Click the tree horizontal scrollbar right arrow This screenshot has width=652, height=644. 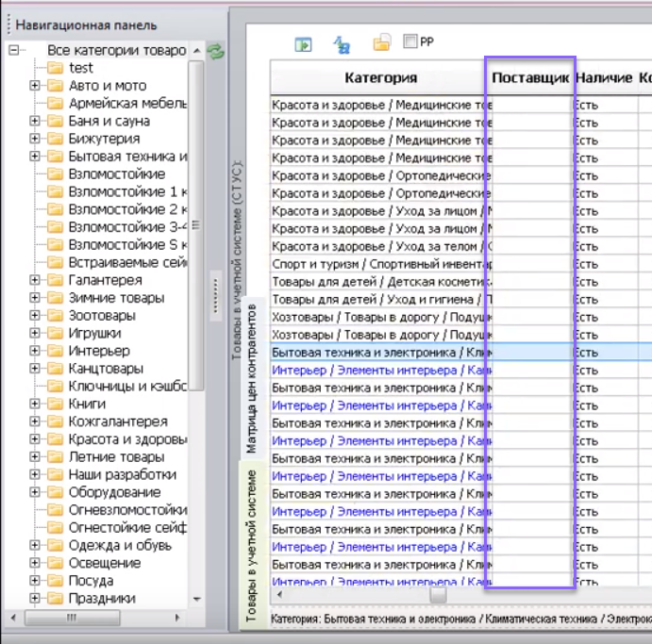tap(177, 618)
